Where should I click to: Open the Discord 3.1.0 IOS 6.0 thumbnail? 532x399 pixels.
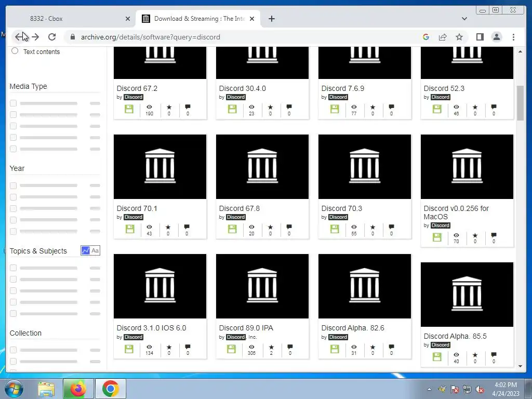tap(160, 286)
